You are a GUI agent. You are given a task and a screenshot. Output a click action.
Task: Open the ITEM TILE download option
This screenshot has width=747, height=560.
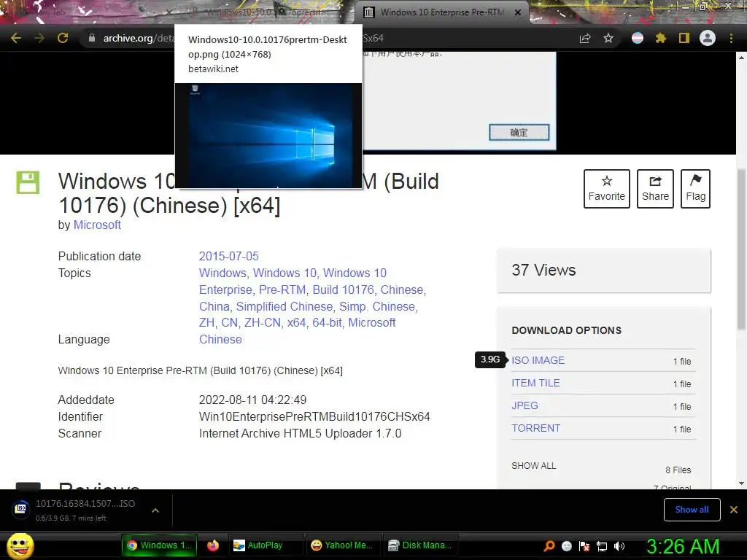(535, 383)
